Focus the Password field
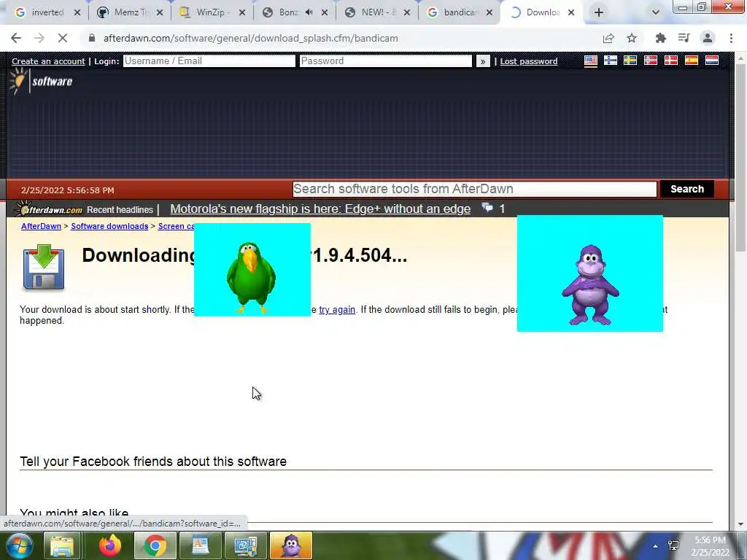The image size is (747, 560). pos(385,61)
